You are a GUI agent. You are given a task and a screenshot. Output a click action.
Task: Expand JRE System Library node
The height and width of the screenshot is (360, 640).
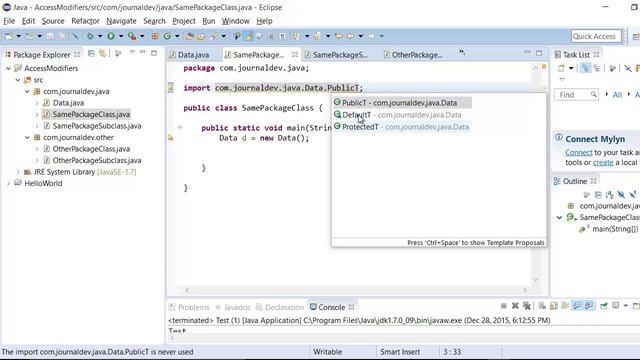click(18, 172)
